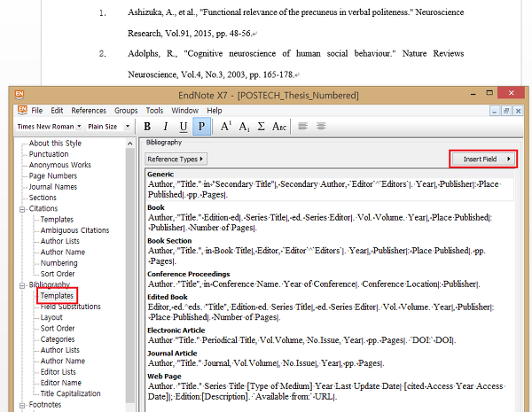Click in the Generic template text

[x=324, y=190]
